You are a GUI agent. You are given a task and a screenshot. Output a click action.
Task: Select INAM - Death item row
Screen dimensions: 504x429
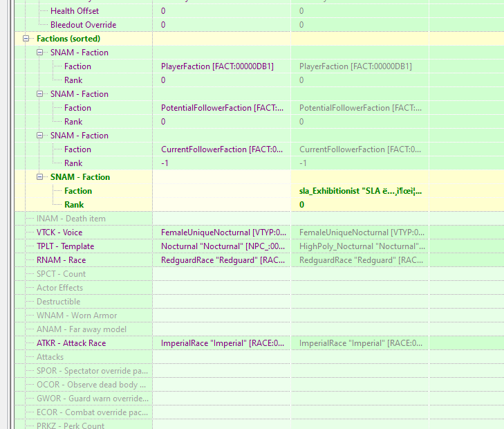point(71,219)
